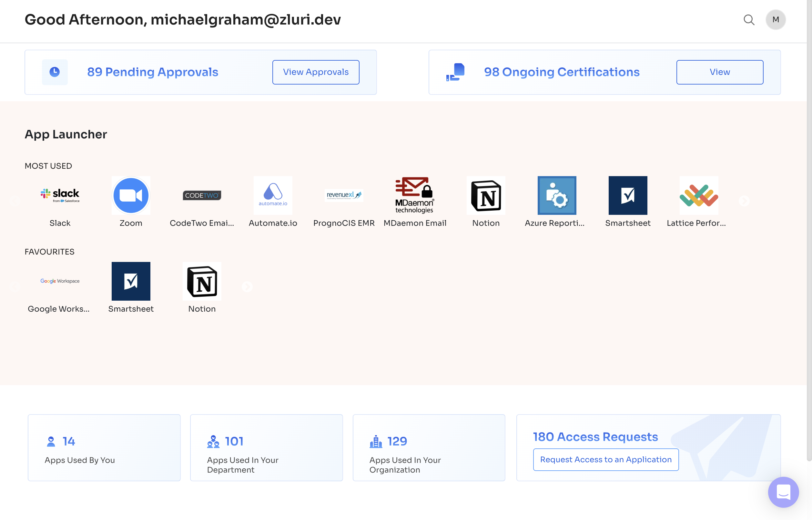The width and height of the screenshot is (812, 520).
Task: Open the Apps Used In Your Organization card
Action: [429, 448]
